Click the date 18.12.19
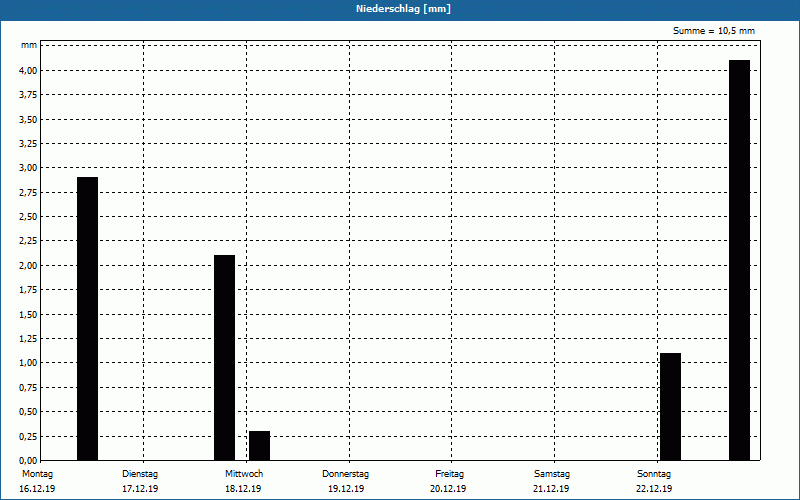Image resolution: width=800 pixels, height=500 pixels. coord(243,489)
